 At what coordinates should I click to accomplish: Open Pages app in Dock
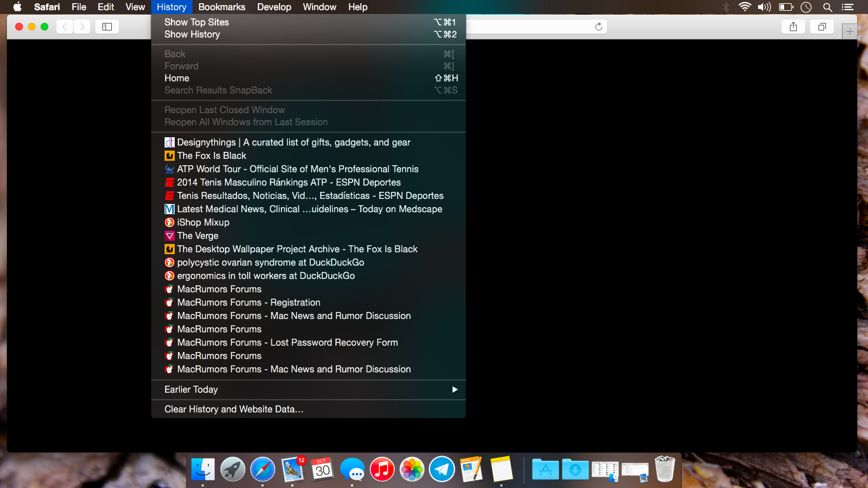[471, 470]
